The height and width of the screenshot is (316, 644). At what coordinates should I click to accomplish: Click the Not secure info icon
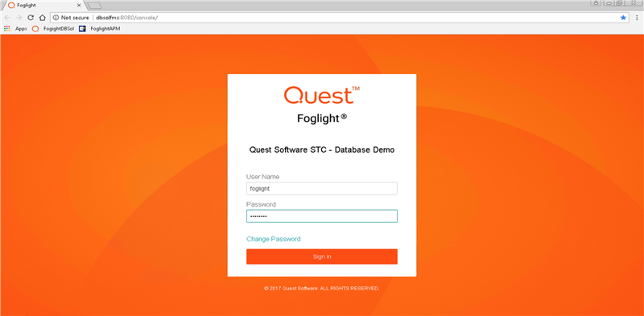coord(56,18)
